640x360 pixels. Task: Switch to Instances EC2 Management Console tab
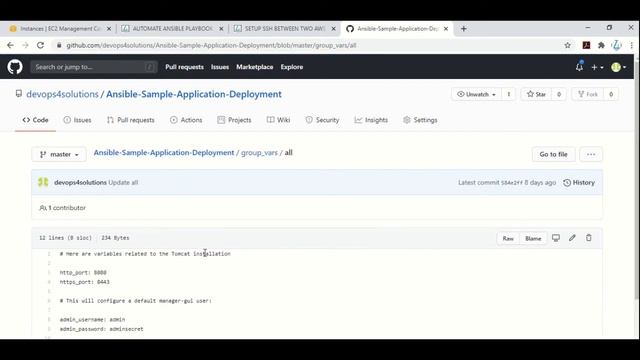(x=60, y=29)
